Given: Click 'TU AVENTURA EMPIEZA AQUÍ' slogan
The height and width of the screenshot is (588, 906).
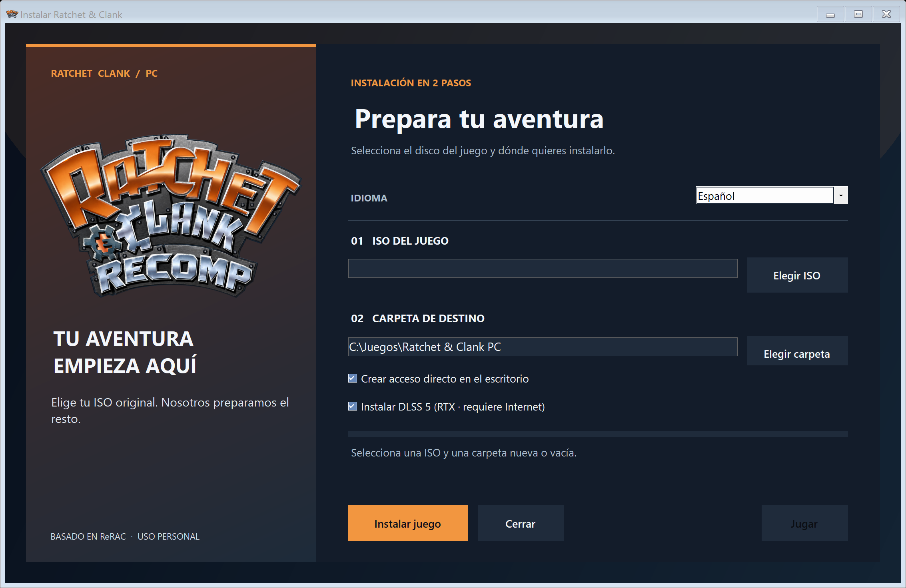Looking at the screenshot, I should click(x=125, y=352).
